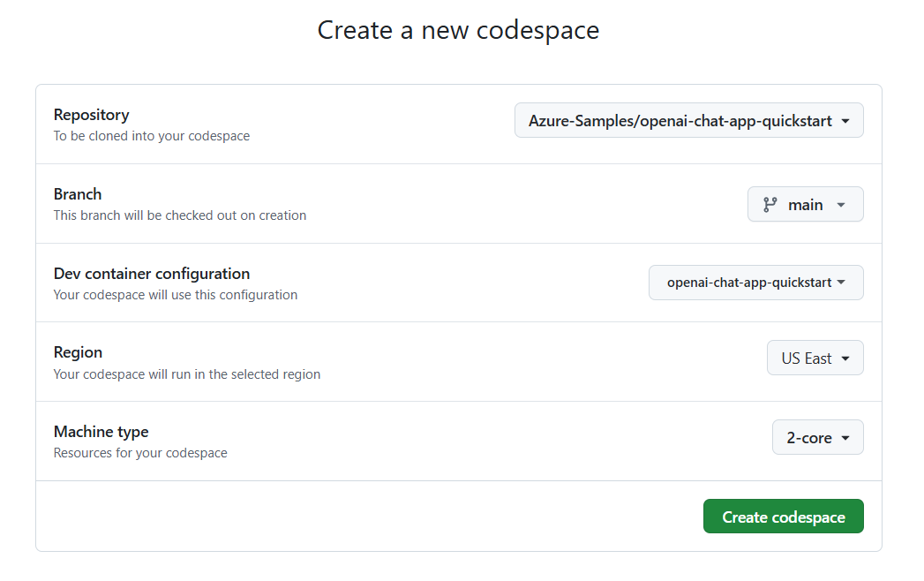Click the 'Resources for your codespace' description

click(140, 453)
